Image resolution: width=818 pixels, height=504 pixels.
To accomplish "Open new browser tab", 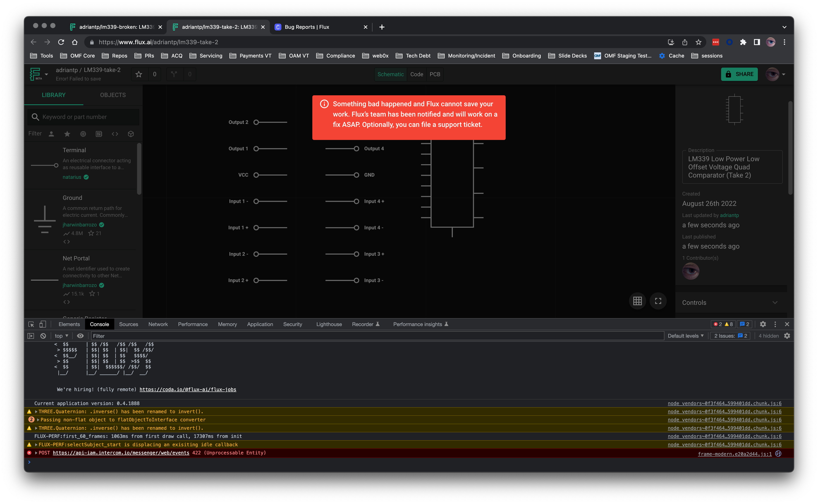I will click(382, 27).
